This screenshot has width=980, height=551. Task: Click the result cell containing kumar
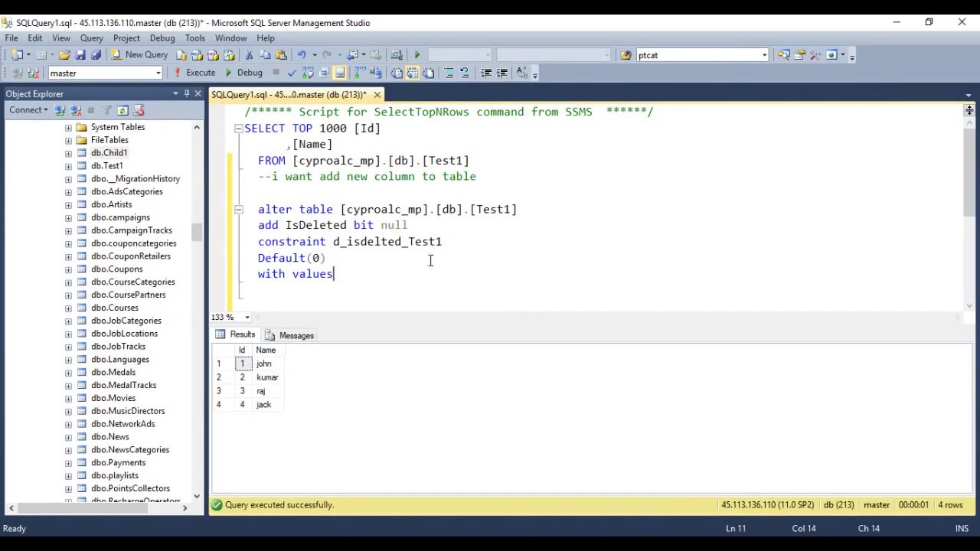click(268, 377)
